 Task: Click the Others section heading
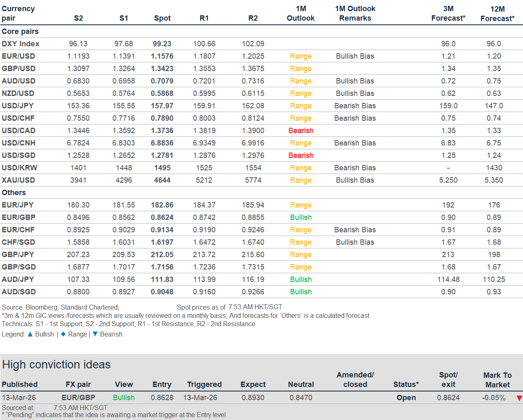pyautogui.click(x=14, y=193)
